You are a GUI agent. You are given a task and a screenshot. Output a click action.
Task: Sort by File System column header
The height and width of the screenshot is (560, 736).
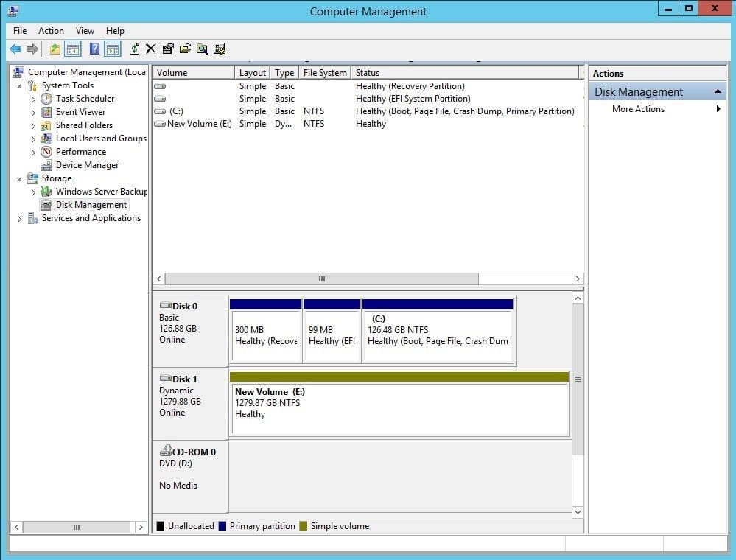tap(325, 73)
